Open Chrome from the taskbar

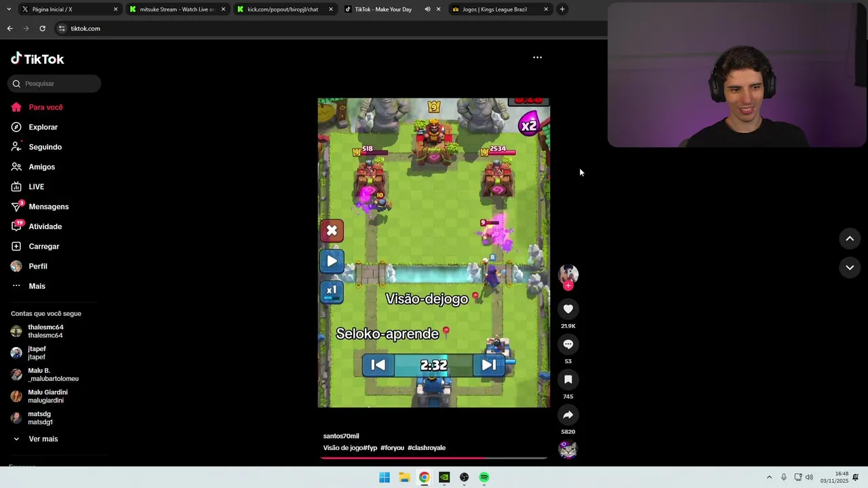pos(424,478)
